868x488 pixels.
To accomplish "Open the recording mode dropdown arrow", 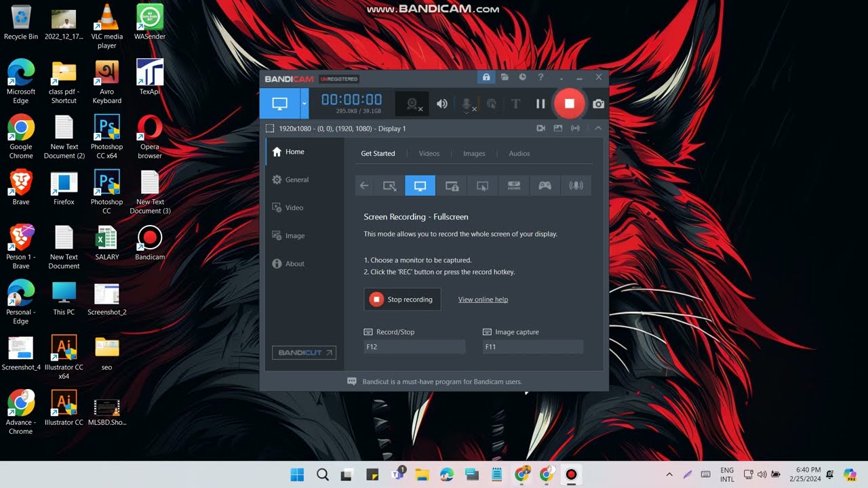I will pyautogui.click(x=304, y=104).
